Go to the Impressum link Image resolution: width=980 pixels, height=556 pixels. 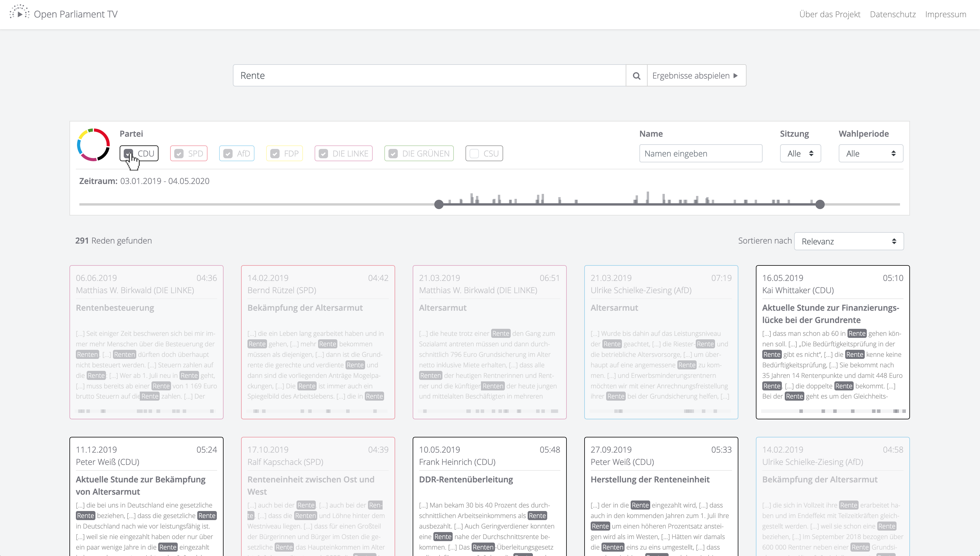(x=945, y=14)
